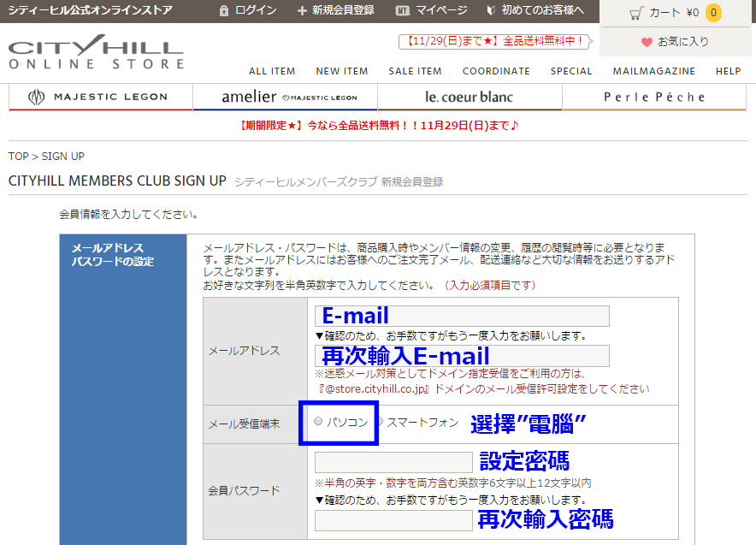
Task: Click the 会員パスワード row label
Action: (244, 491)
